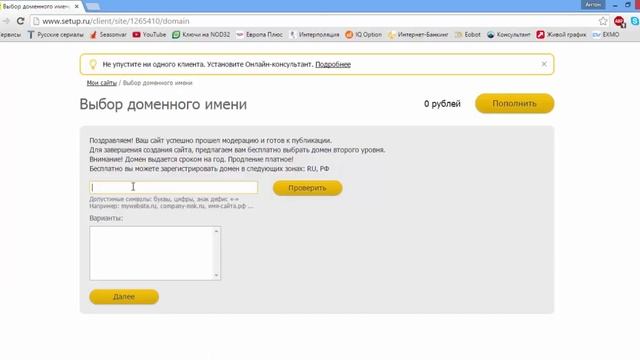640x360 pixels.
Task: Open the 'Интерполяция' bookmark
Action: [x=314, y=35]
